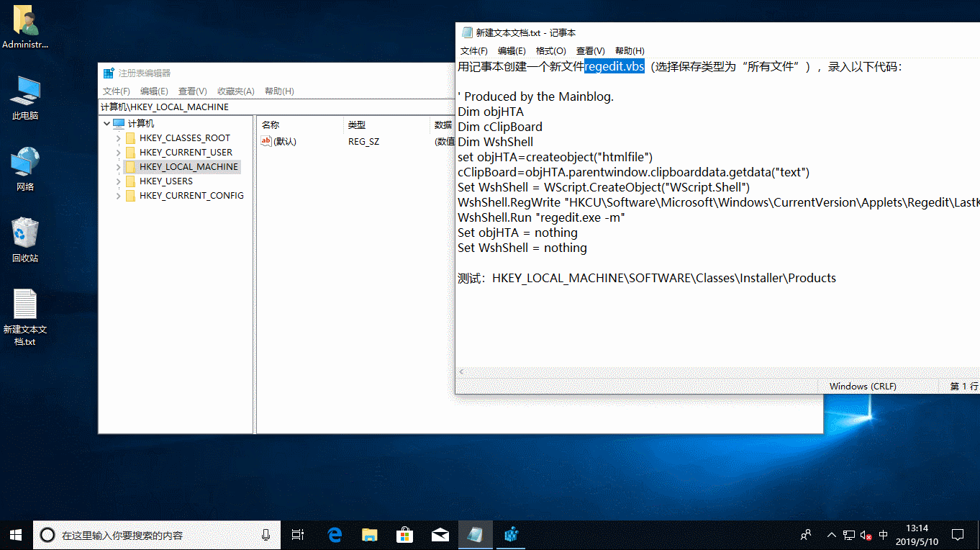Open Registry Editor 文件(F) menu

point(117,91)
